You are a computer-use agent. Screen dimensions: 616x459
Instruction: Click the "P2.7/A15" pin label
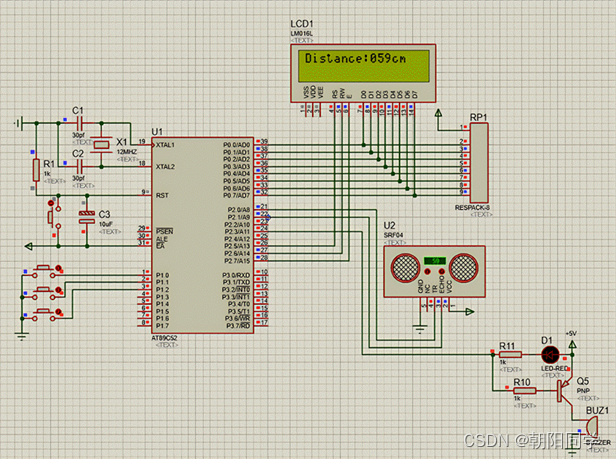237,261
